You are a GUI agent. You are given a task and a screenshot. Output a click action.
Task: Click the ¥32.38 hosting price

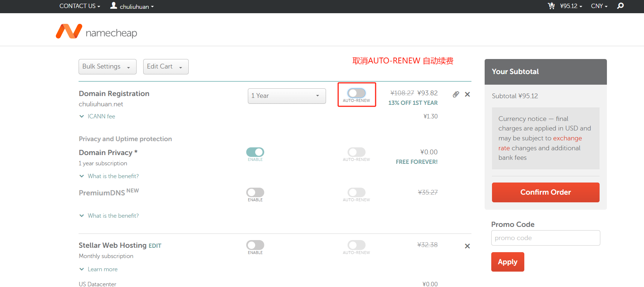tap(427, 244)
